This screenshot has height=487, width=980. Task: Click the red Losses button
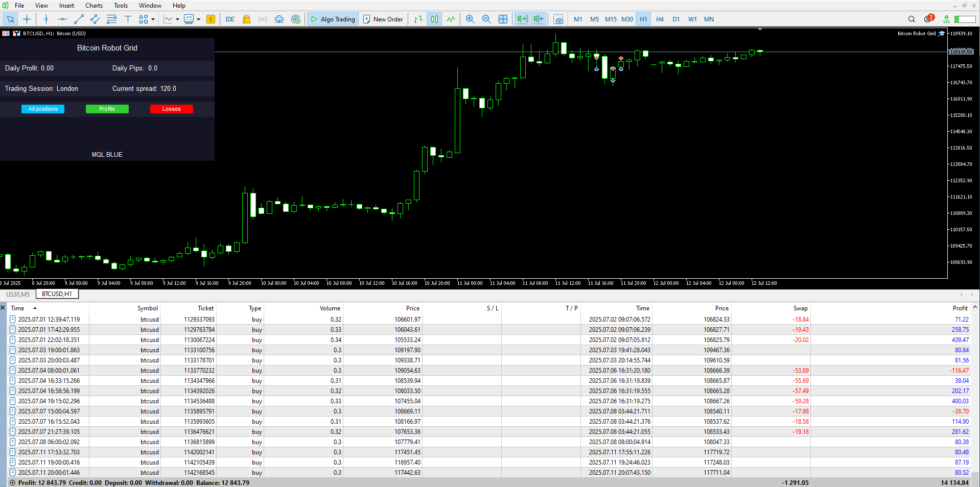pos(172,109)
